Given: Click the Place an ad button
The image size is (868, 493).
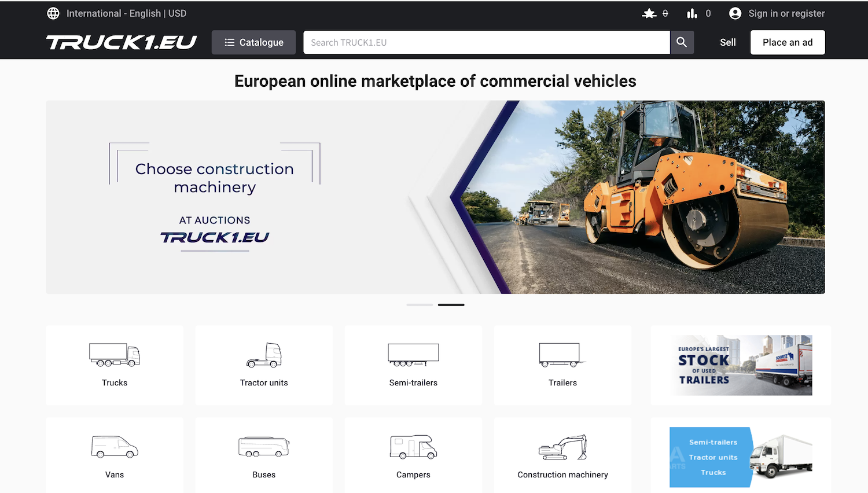Looking at the screenshot, I should click(788, 42).
